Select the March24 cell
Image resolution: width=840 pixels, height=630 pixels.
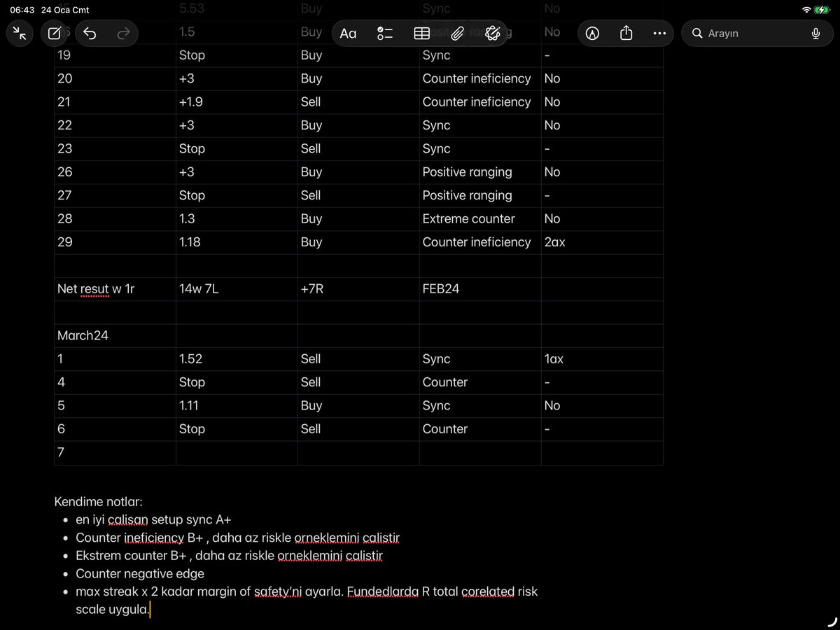click(115, 335)
